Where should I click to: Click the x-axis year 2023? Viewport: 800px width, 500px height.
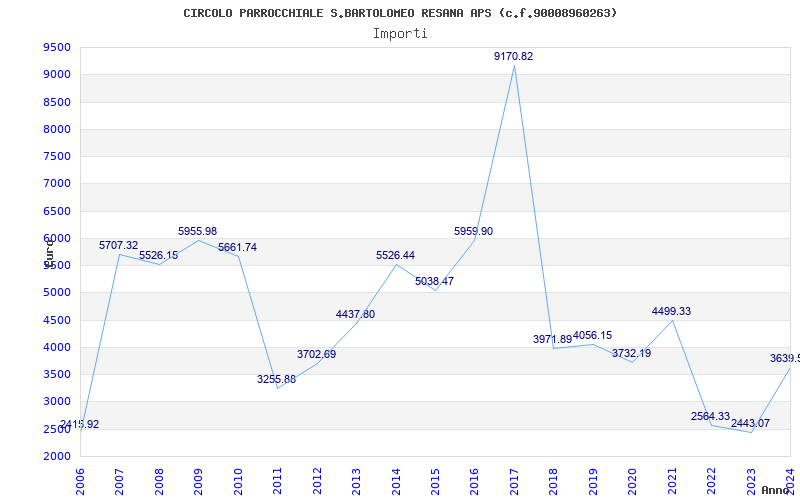(752, 482)
